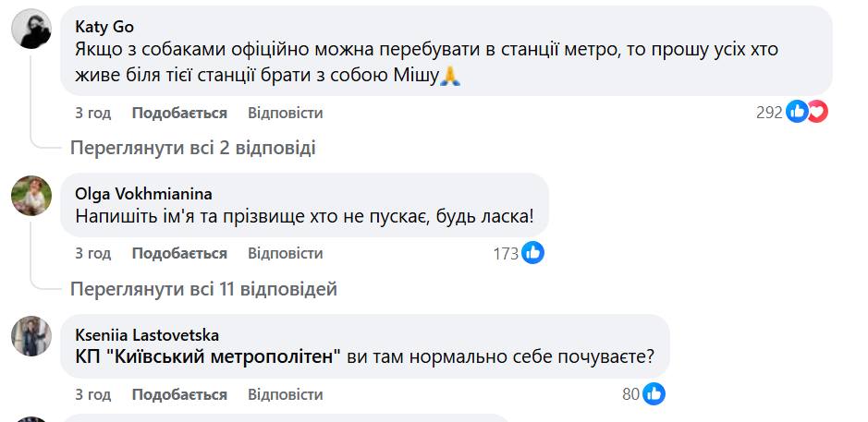Expand all 11 replies to Olga Vokhmianina

coord(203,289)
